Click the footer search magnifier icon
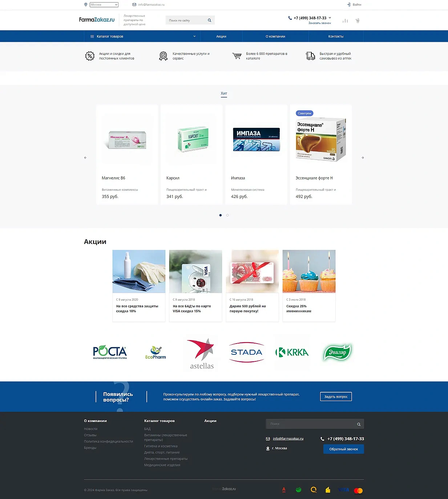The width and height of the screenshot is (448, 499). 359,424
